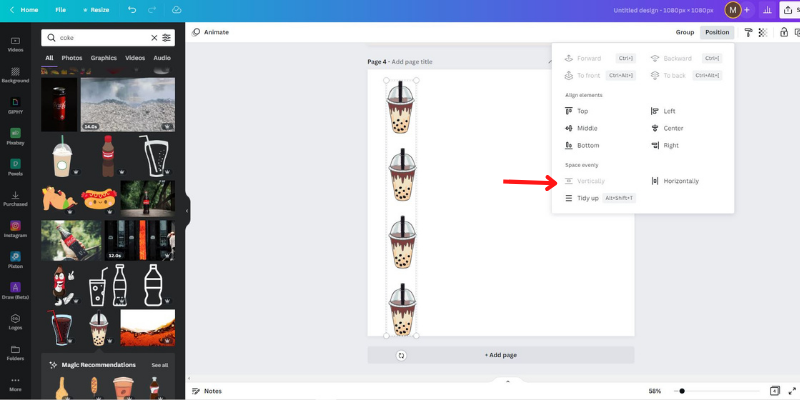Select the top bubble tea on canvas

[401, 107]
